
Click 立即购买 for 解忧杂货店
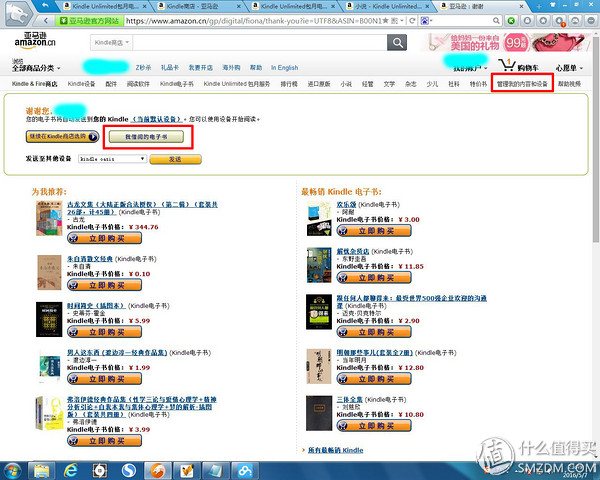pyautogui.click(x=374, y=277)
